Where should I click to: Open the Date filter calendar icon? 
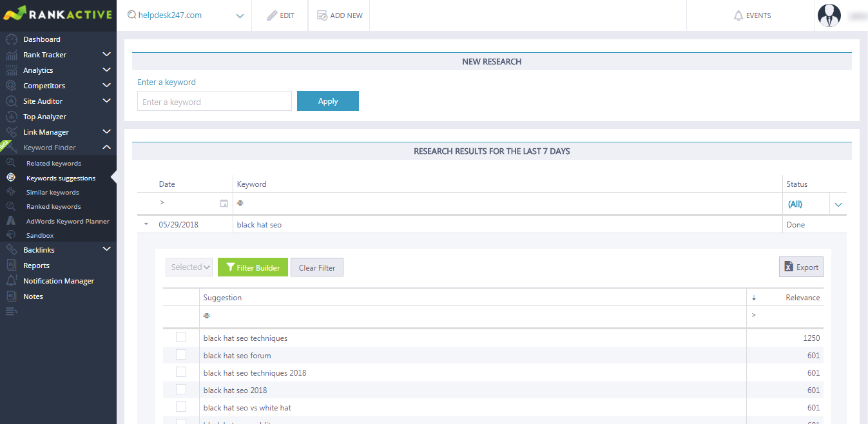pyautogui.click(x=224, y=204)
